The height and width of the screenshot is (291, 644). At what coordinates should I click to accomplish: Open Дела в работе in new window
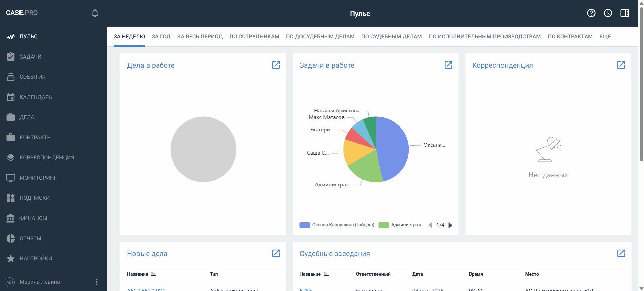276,65
